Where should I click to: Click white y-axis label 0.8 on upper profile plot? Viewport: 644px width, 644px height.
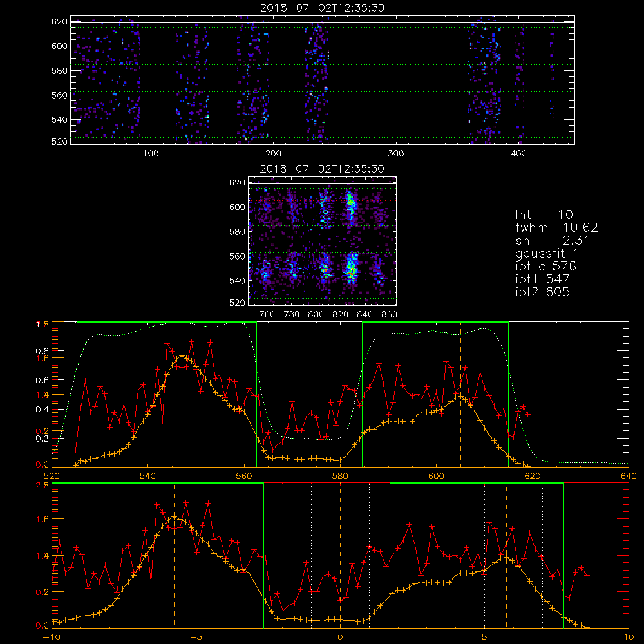(42, 351)
